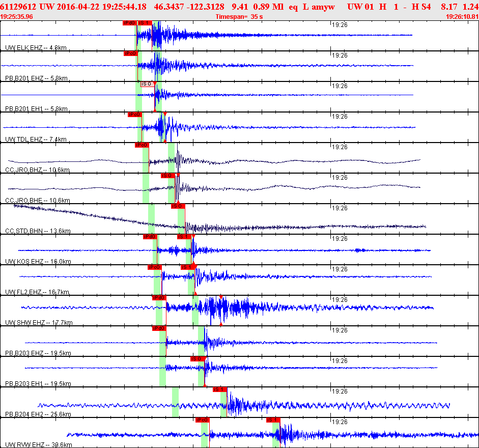
Task: Click the UW.ELK.EHZ 4.8km station label
Action: tap(36, 48)
